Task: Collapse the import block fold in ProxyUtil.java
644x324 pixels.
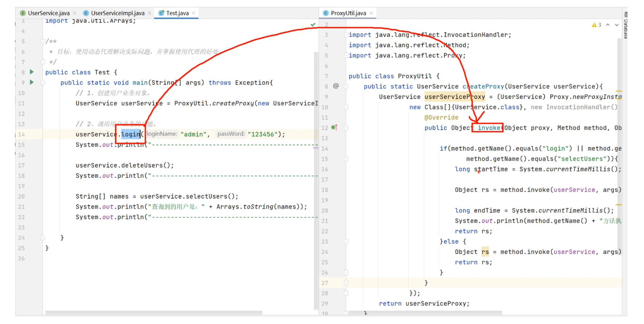Action: point(346,35)
